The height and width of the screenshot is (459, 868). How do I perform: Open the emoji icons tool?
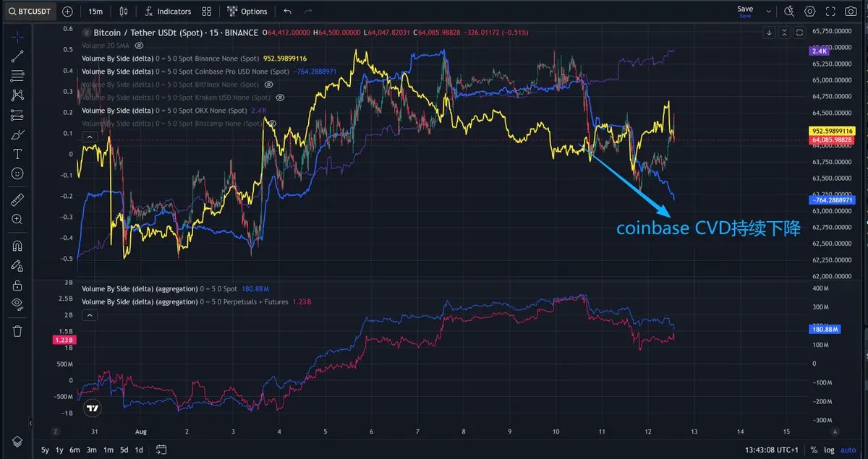(x=17, y=173)
